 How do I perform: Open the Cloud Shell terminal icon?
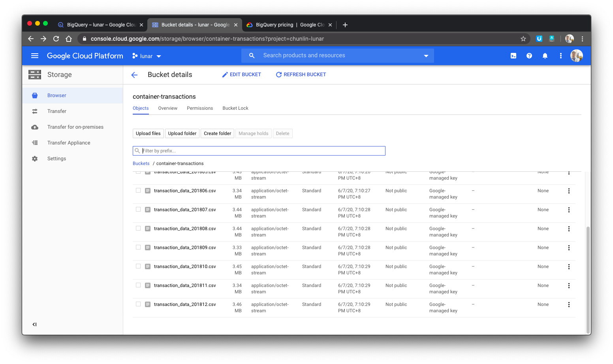[x=513, y=56]
